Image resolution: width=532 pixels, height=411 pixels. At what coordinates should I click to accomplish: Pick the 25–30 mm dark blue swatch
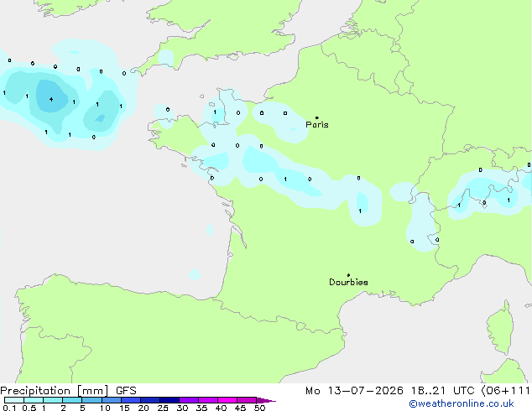click(169, 400)
